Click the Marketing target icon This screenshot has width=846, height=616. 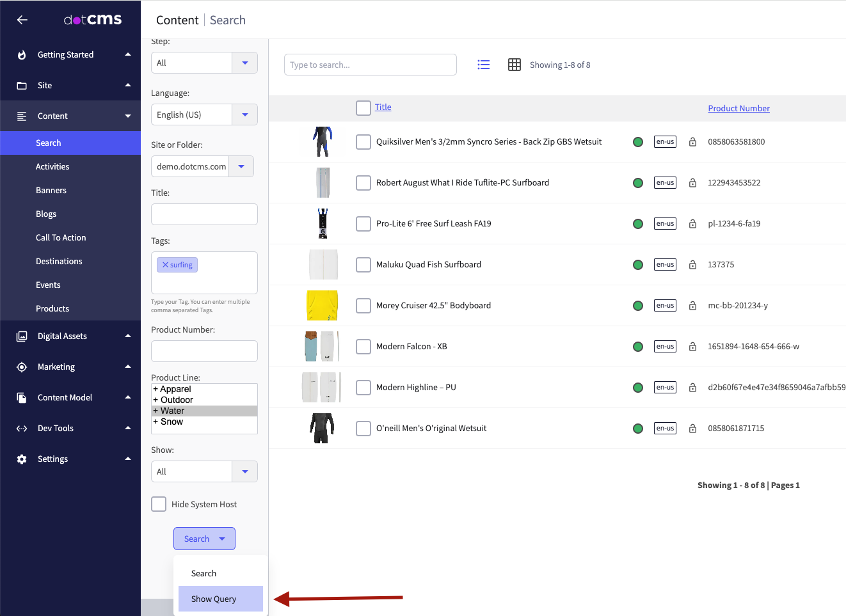[x=22, y=367]
